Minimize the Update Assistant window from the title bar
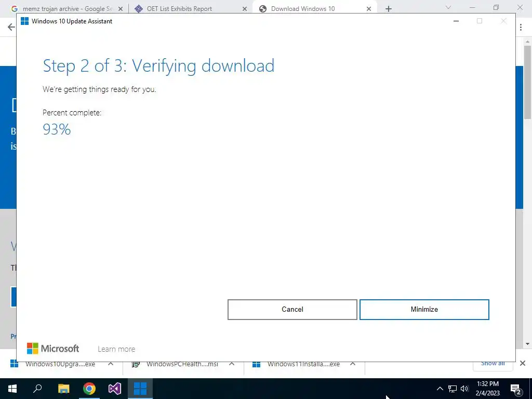532x399 pixels. (x=456, y=21)
